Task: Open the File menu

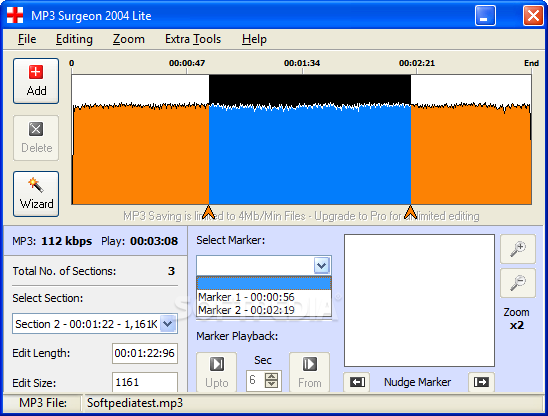Action: tap(27, 39)
